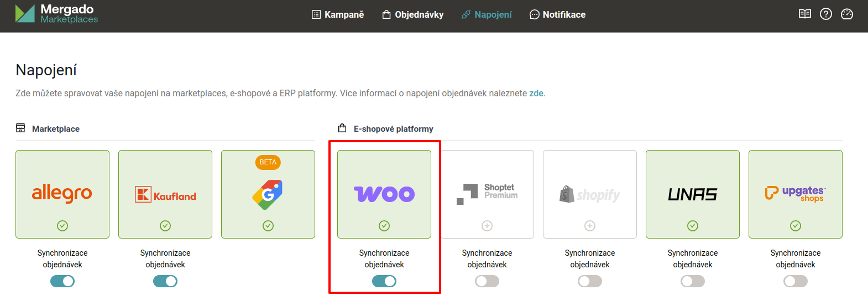Open the Google Shopping BETA card

pyautogui.click(x=268, y=194)
